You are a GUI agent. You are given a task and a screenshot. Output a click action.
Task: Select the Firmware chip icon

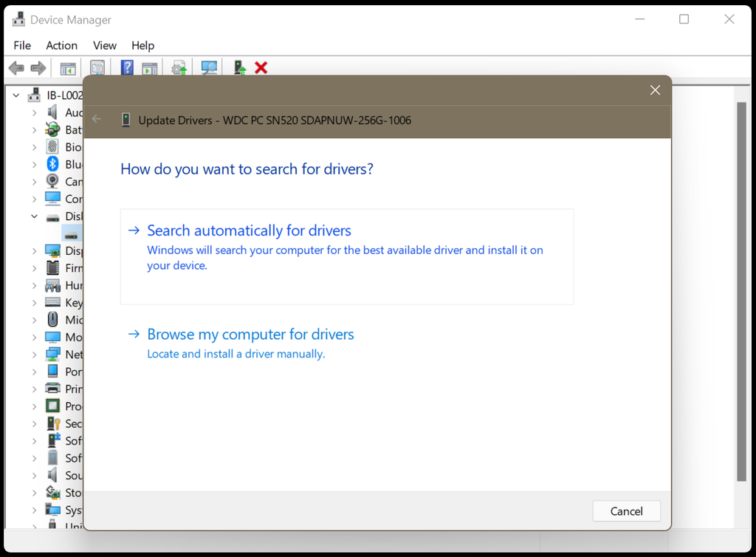(52, 267)
